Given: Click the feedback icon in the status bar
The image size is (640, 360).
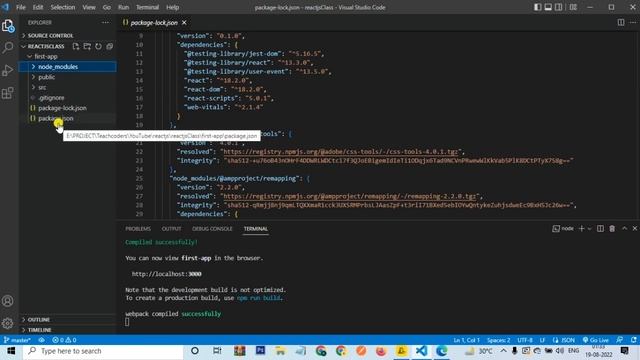Looking at the screenshot, I should click(x=620, y=340).
